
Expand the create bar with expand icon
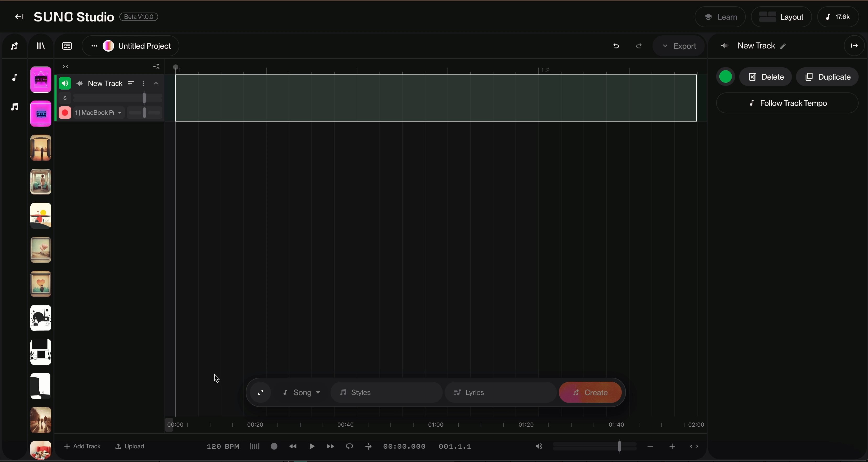[260, 392]
